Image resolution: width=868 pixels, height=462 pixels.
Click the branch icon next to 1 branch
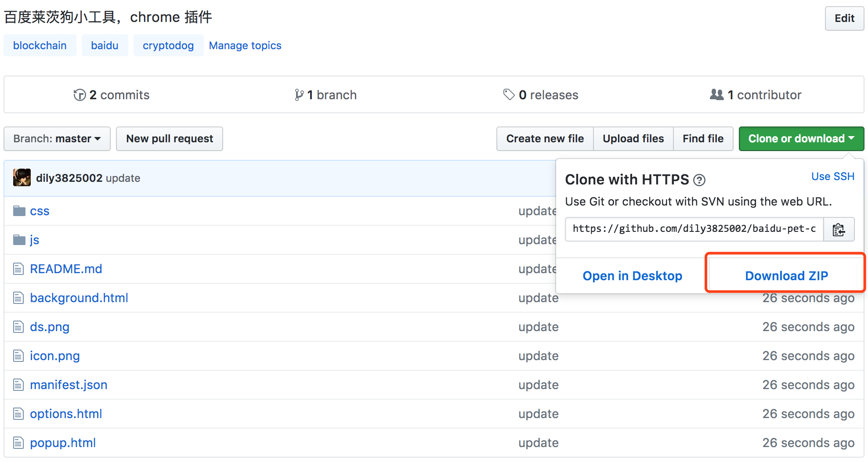tap(299, 95)
